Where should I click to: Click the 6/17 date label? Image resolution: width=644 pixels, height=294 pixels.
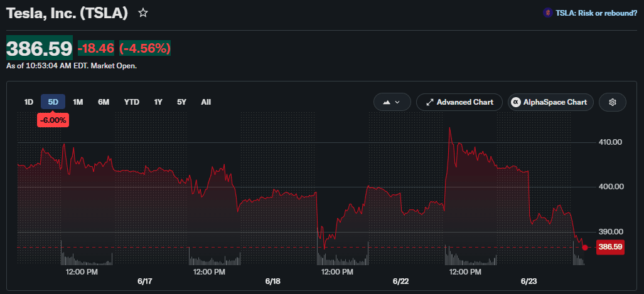(x=145, y=281)
